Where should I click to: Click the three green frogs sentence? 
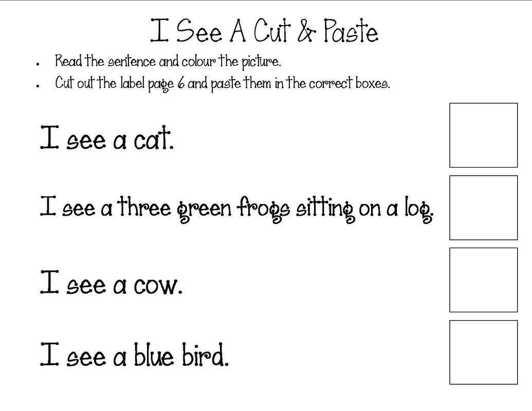[237, 209]
